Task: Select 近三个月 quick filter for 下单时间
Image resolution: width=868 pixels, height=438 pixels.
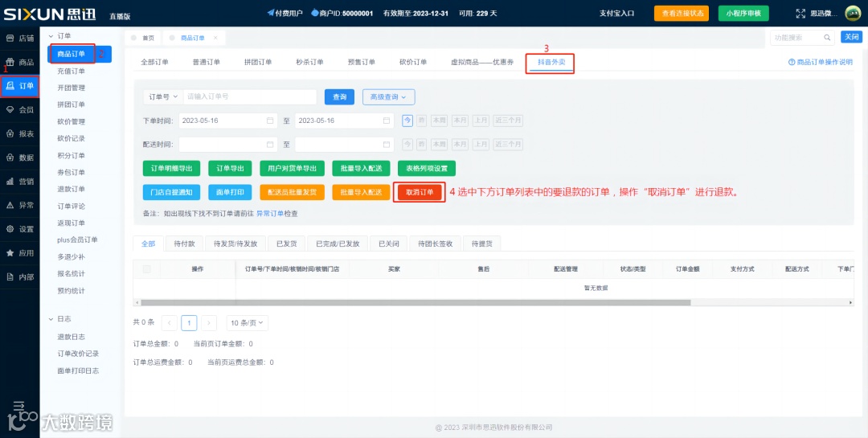Action: (508, 121)
